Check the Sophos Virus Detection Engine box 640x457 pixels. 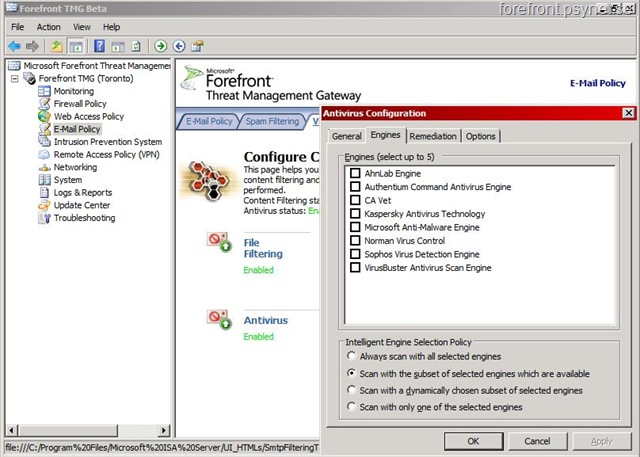tap(355, 254)
